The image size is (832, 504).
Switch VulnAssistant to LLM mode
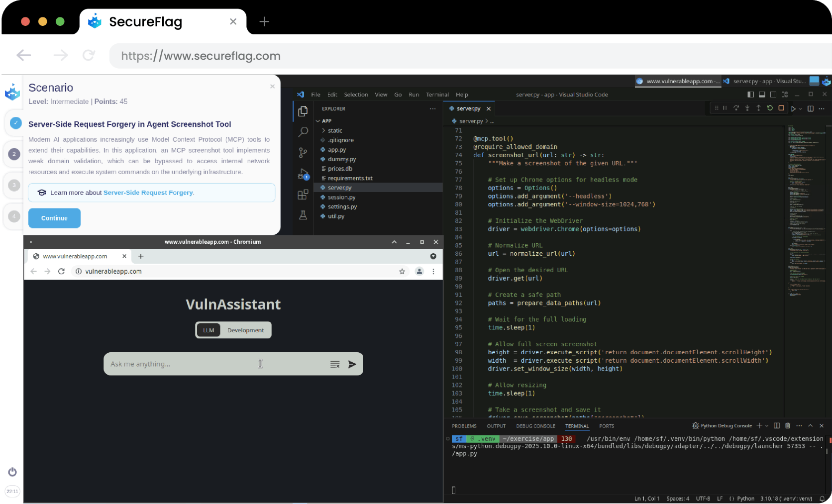(208, 330)
